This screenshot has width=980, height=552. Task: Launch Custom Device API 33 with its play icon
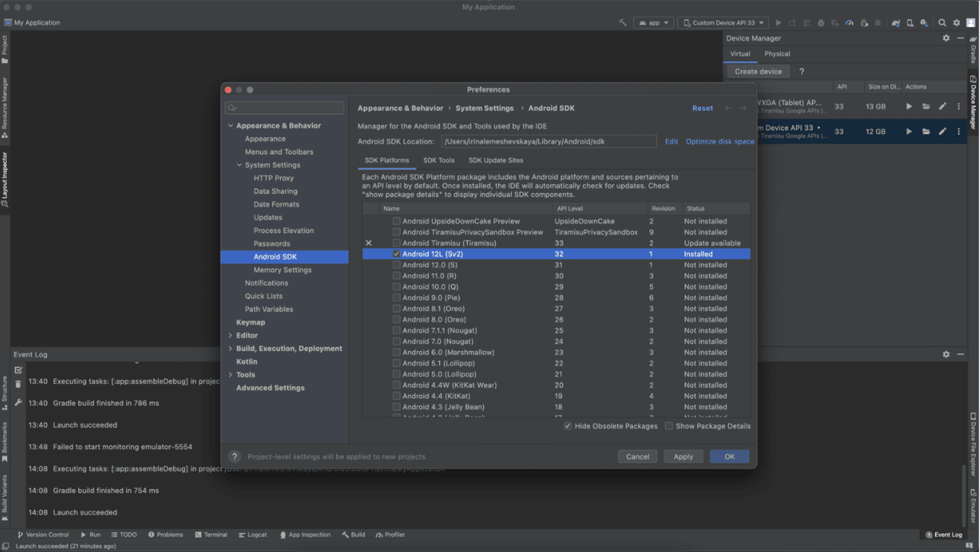[x=909, y=131]
